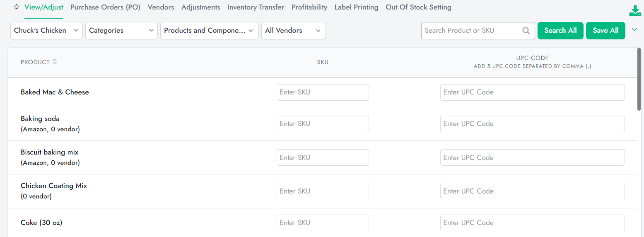Sort by the Product column arrows
This screenshot has width=644, height=237.
click(x=55, y=62)
